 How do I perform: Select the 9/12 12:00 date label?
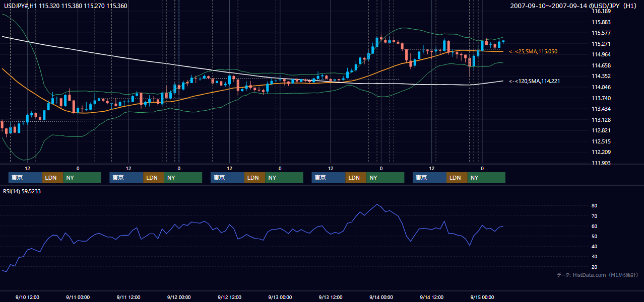click(x=230, y=297)
